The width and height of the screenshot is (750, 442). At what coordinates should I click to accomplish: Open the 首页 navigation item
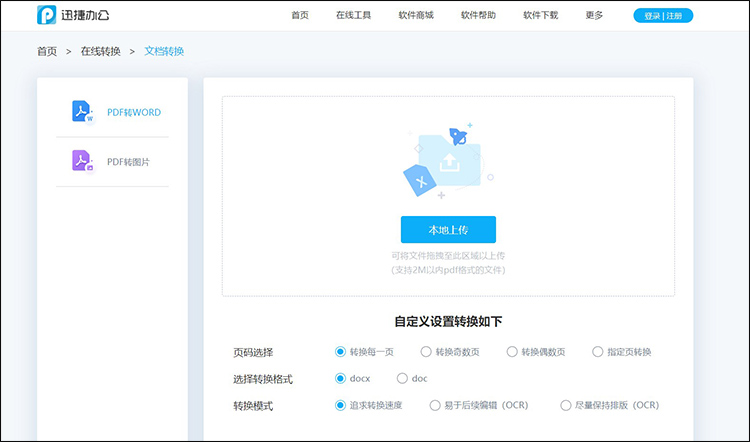(x=300, y=15)
